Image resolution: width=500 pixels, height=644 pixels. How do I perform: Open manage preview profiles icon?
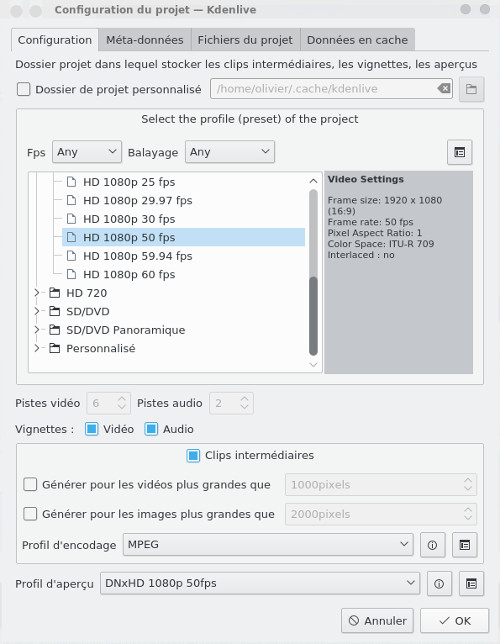[471, 584]
